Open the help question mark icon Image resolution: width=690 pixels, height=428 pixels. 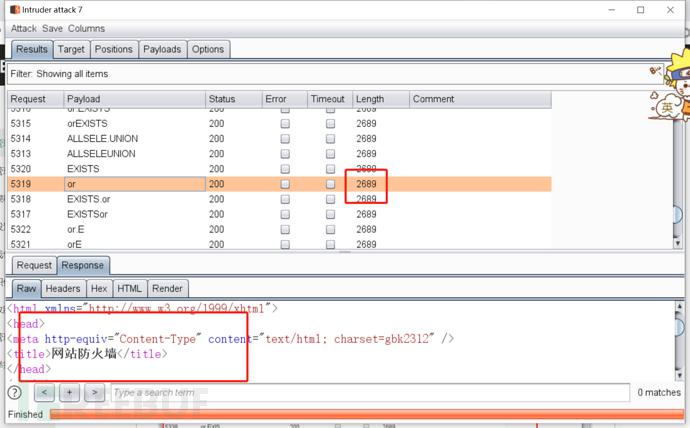click(x=15, y=392)
